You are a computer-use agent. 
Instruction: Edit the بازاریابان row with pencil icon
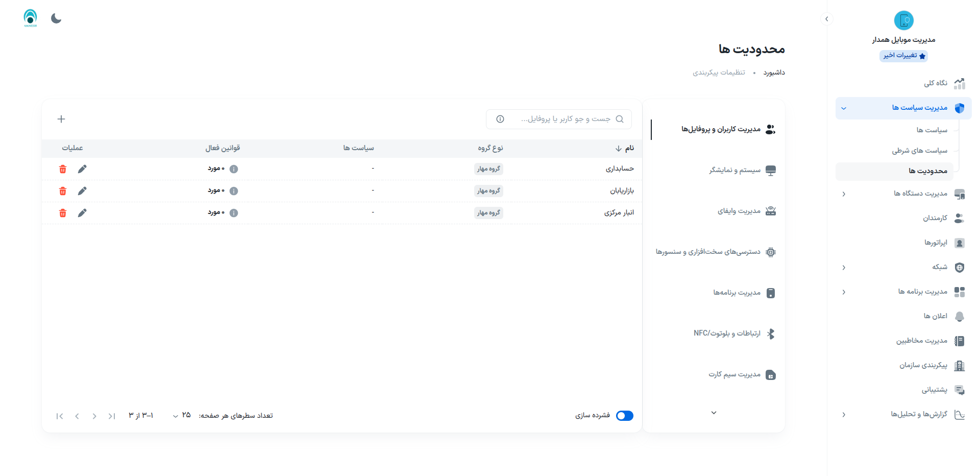82,191
